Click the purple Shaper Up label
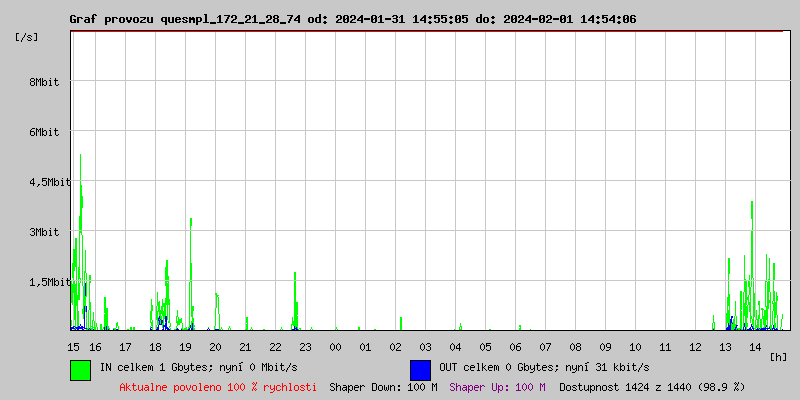This screenshot has height=400, width=800. pyautogui.click(x=497, y=386)
